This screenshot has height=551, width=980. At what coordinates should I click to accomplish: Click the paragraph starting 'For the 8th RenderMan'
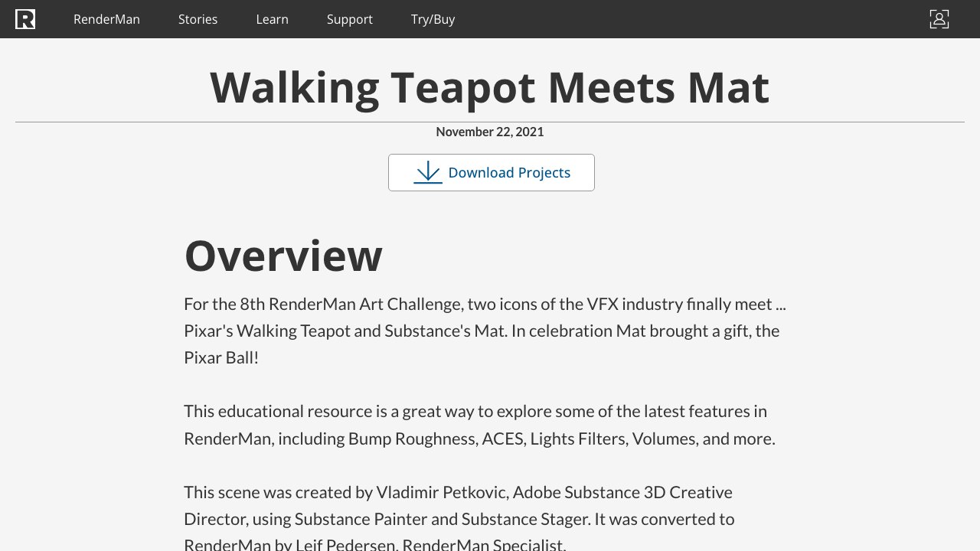click(485, 331)
